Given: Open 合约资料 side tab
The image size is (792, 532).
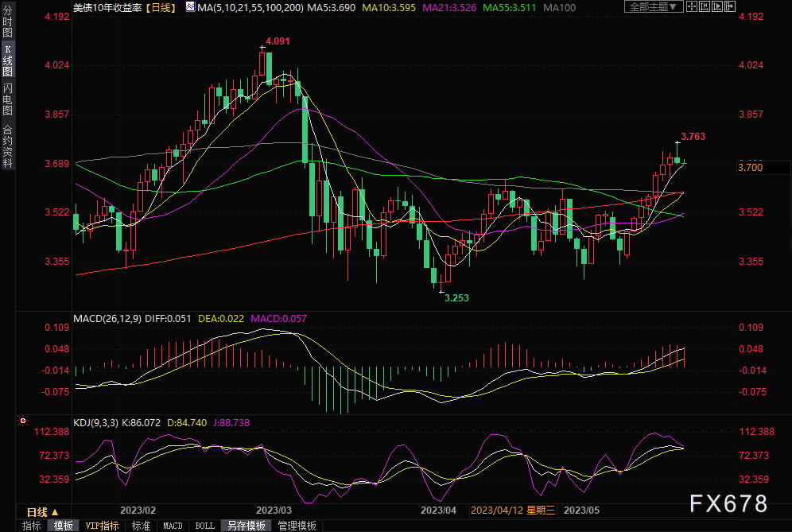Looking at the screenshot, I should [7, 146].
